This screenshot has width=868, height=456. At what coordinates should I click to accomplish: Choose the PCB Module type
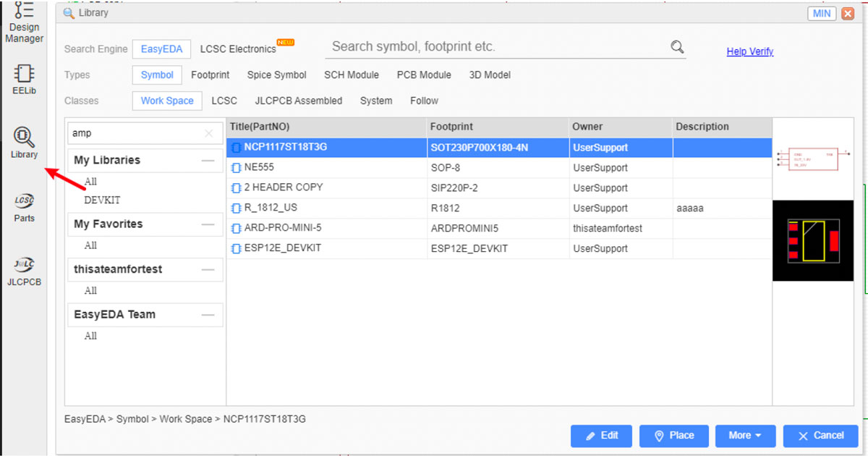[424, 75]
